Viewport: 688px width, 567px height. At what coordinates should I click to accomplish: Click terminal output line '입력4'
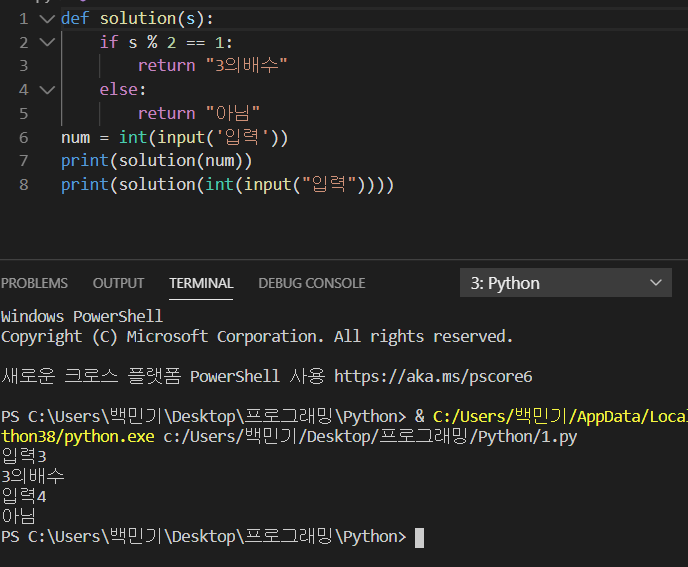point(24,496)
